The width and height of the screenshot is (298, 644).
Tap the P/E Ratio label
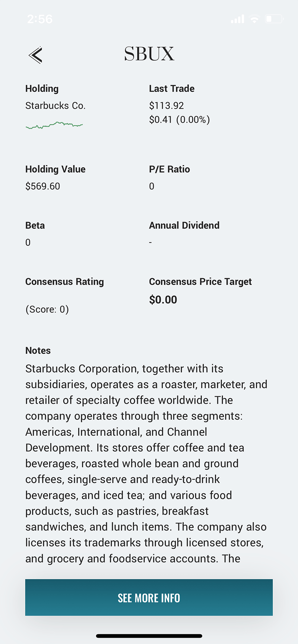tap(169, 169)
